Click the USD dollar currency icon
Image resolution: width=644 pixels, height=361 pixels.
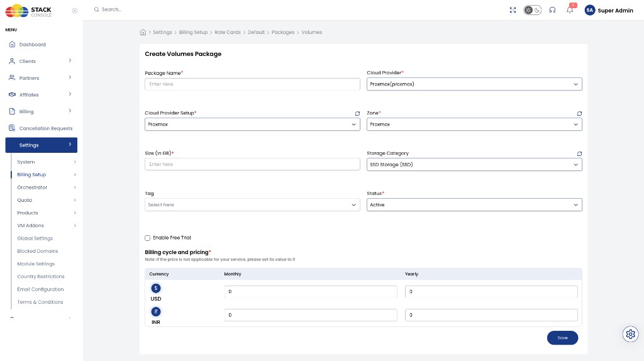point(156,288)
